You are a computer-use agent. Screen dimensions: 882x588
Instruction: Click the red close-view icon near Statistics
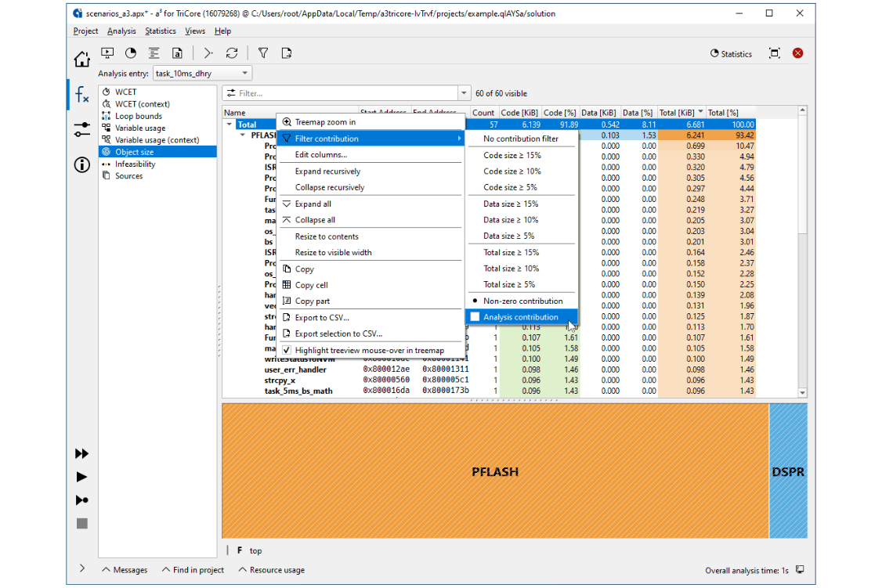point(797,53)
